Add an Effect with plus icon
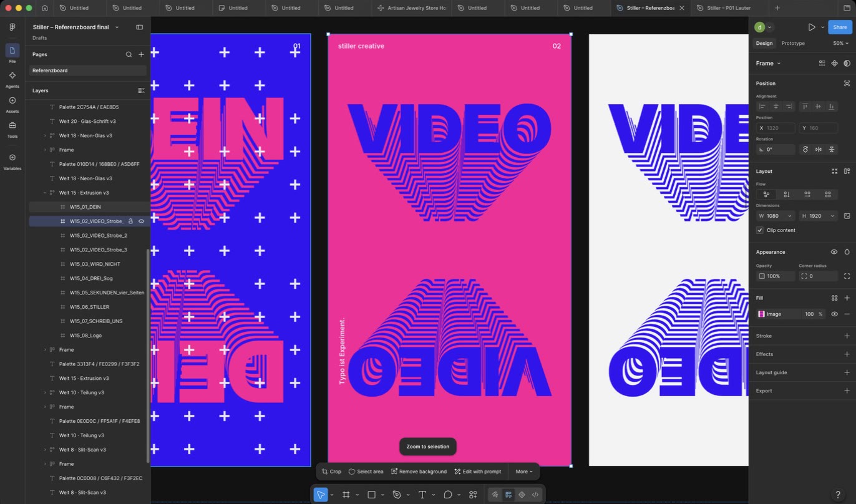 847,354
